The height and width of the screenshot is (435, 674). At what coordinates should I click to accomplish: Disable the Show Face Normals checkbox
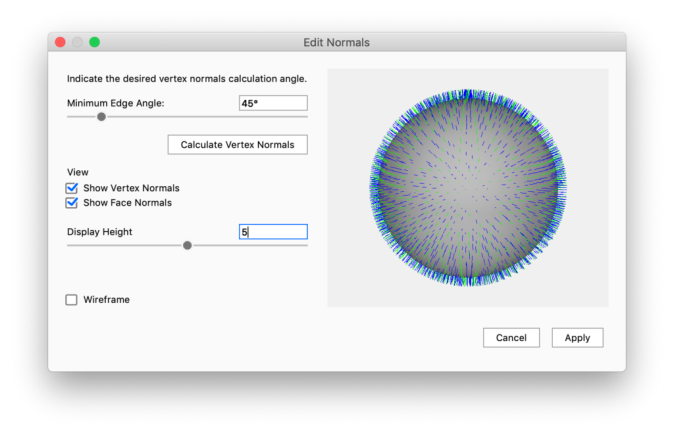coord(72,203)
